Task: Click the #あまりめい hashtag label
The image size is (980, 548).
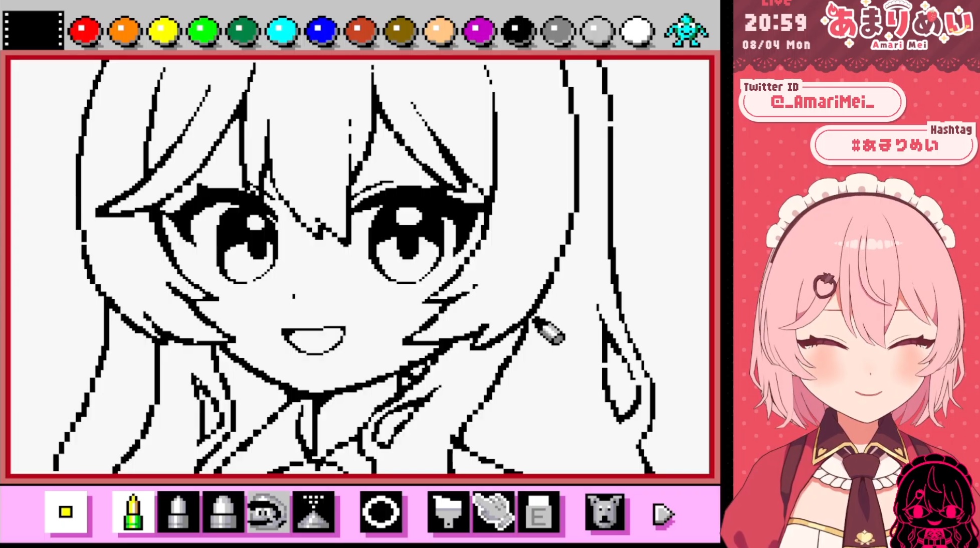Action: (x=894, y=146)
